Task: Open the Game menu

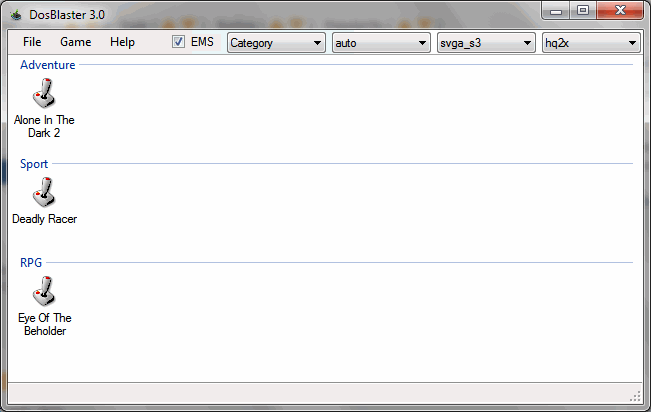Action: coord(76,42)
